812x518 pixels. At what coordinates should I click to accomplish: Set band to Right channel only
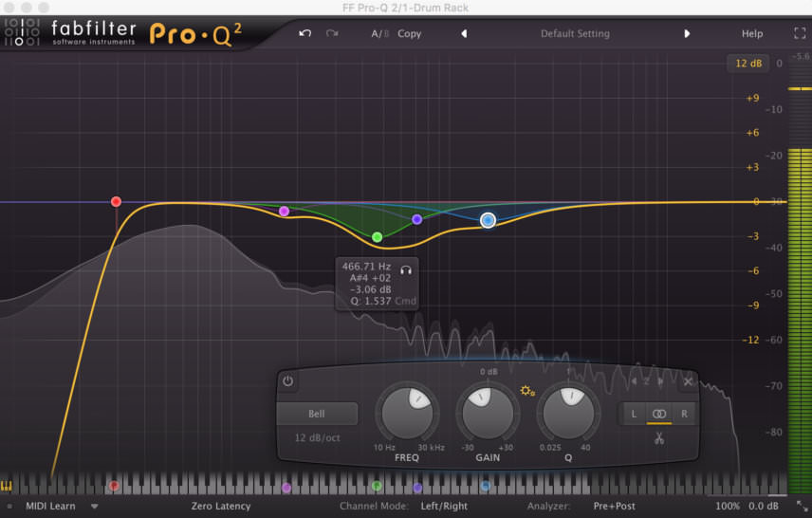point(684,414)
